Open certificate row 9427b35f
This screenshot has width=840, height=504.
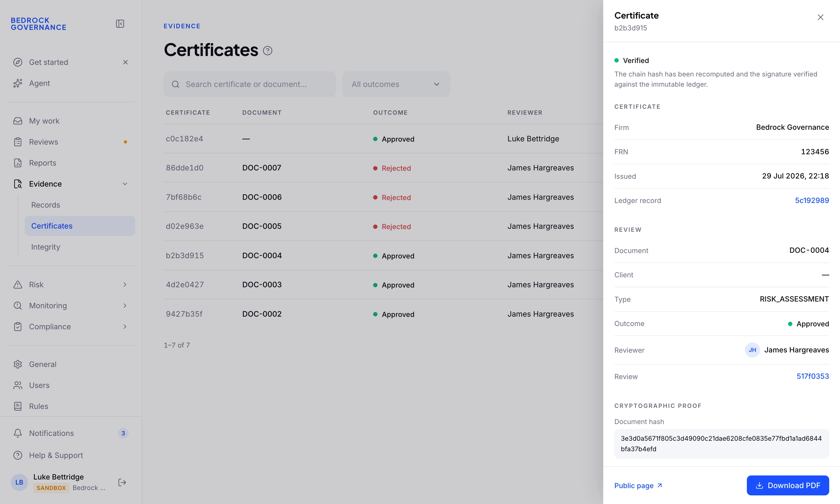click(383, 314)
